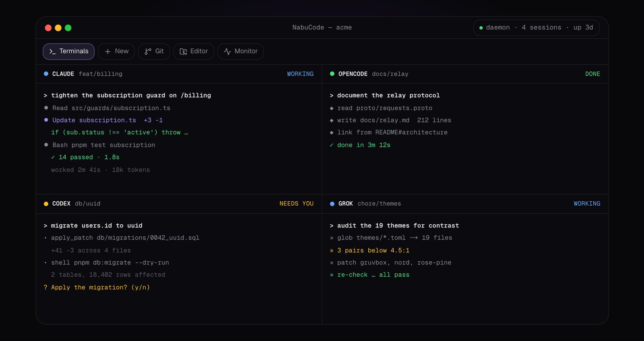Image resolution: width=644 pixels, height=341 pixels.
Task: Select the GROK session title
Action: coord(346,204)
